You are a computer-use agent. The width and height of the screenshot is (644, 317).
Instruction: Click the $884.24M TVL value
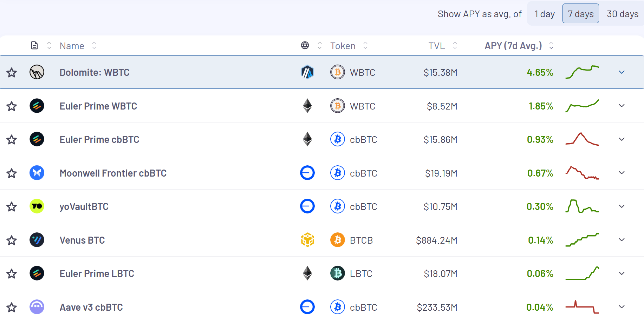pos(437,240)
